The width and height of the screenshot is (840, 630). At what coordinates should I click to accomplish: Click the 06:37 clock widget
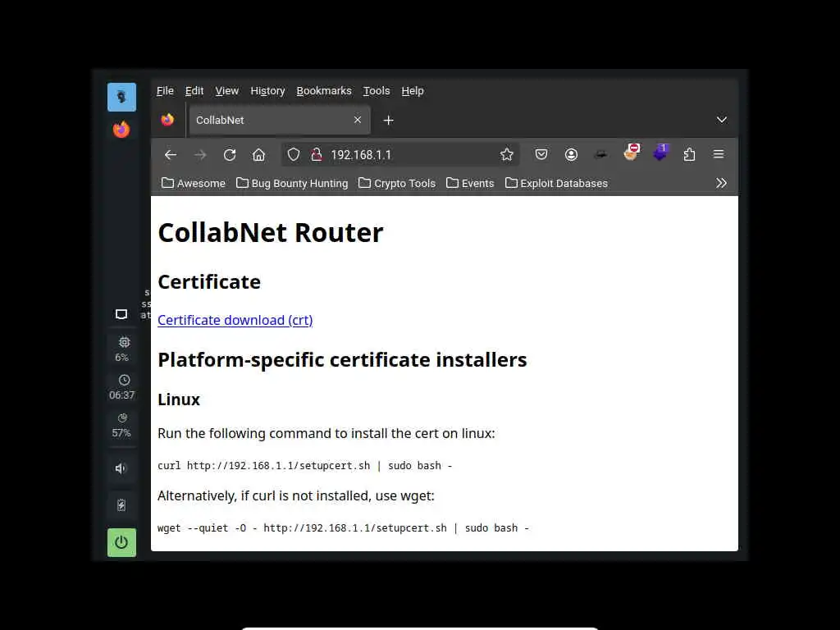(122, 387)
